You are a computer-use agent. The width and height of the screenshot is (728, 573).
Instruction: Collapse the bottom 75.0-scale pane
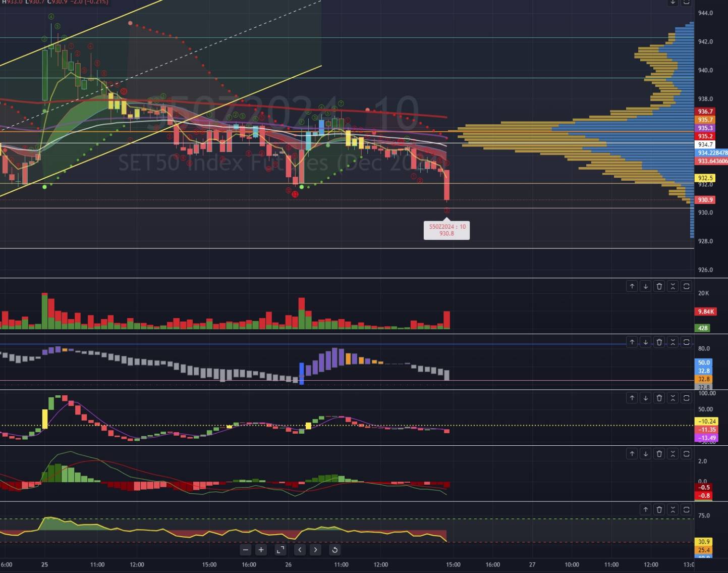coord(673,510)
